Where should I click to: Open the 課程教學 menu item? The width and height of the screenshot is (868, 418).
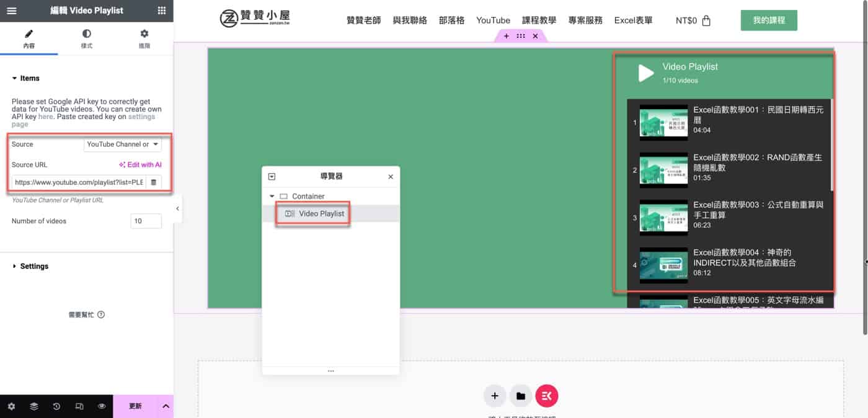539,20
